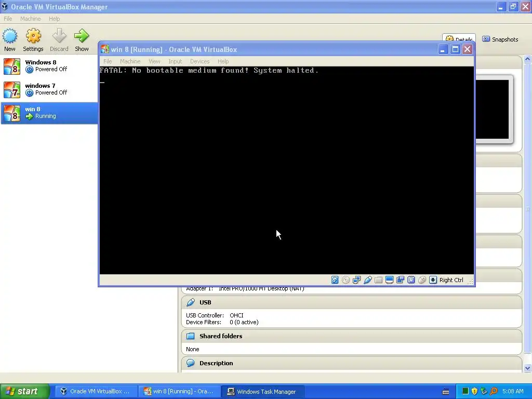Click the shared folders icon in VM status bar

tap(379, 280)
